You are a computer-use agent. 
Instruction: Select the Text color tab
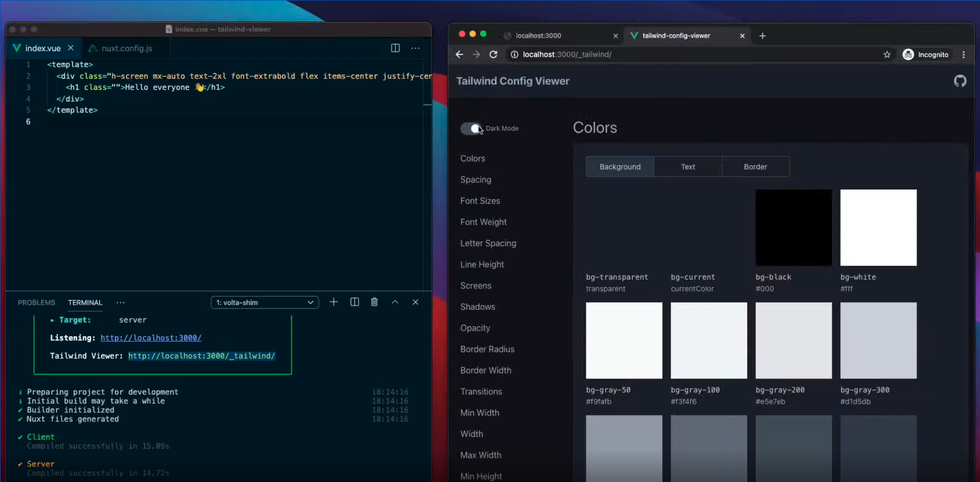click(688, 166)
